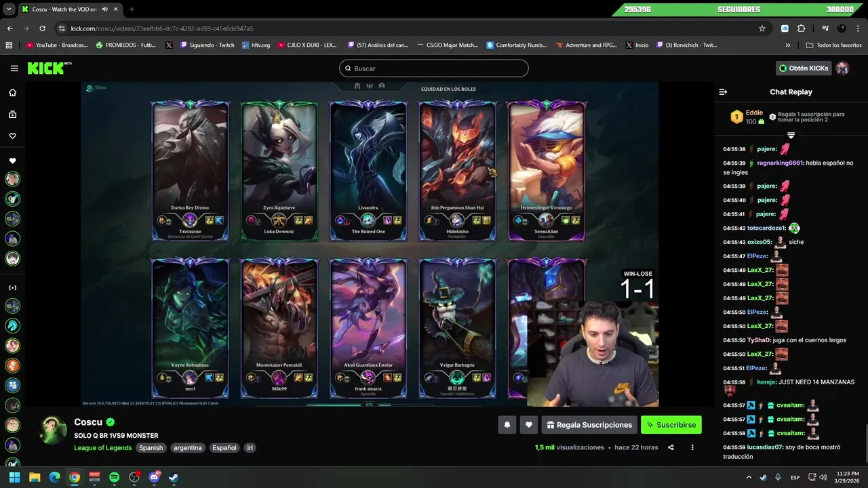
Task: Click the notification bell for Coscu
Action: click(507, 425)
